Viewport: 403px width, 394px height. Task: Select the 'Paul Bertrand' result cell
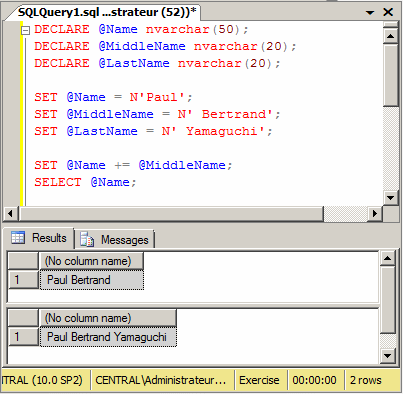92,280
